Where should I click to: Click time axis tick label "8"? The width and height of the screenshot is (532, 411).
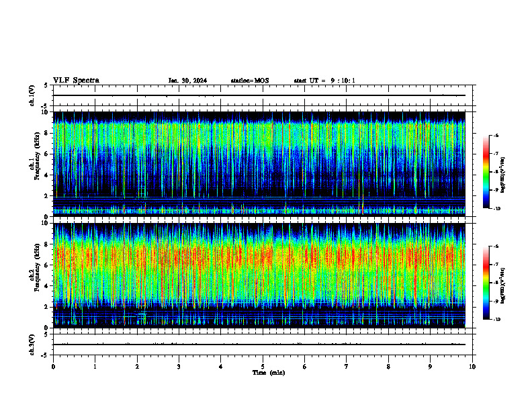388,367
